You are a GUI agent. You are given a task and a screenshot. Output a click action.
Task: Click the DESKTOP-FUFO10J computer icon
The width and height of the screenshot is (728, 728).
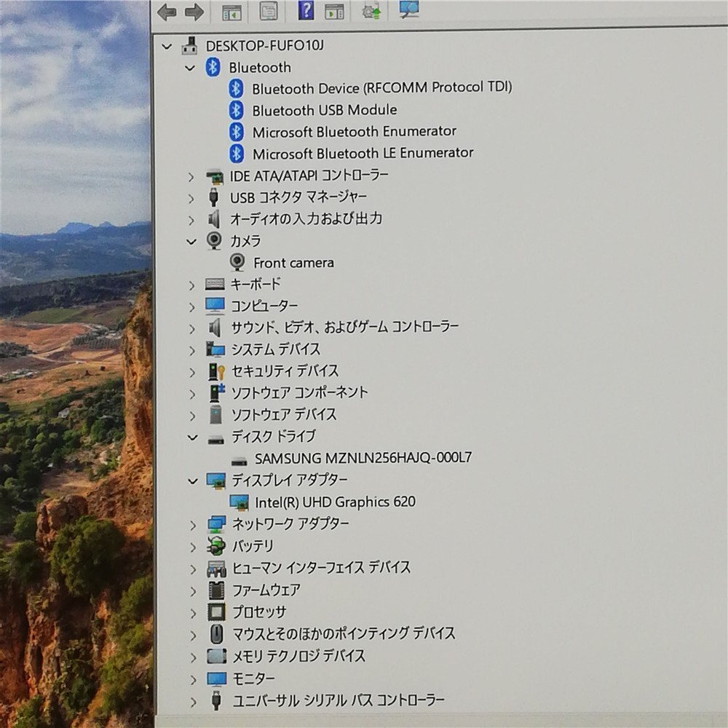point(190,46)
